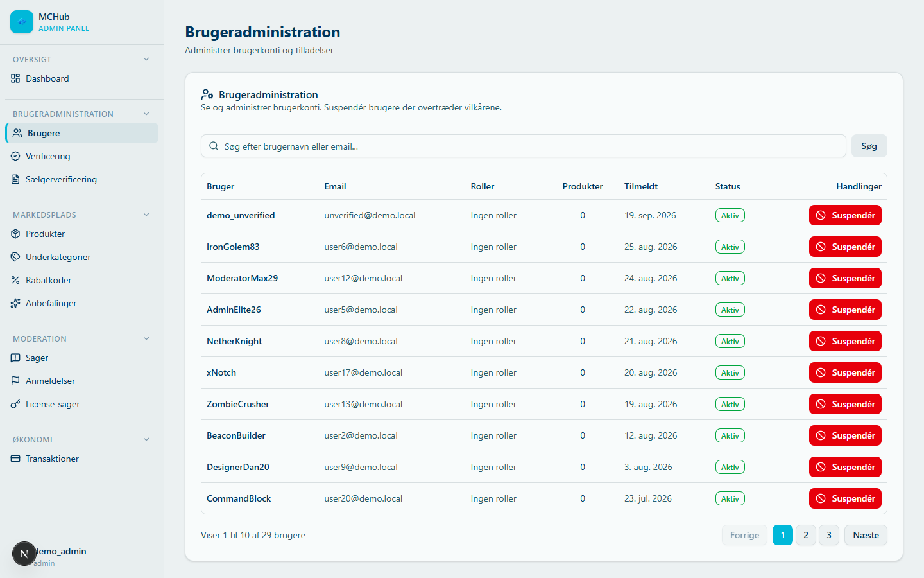Suspend user CommandBlock
The image size is (924, 578).
[845, 498]
